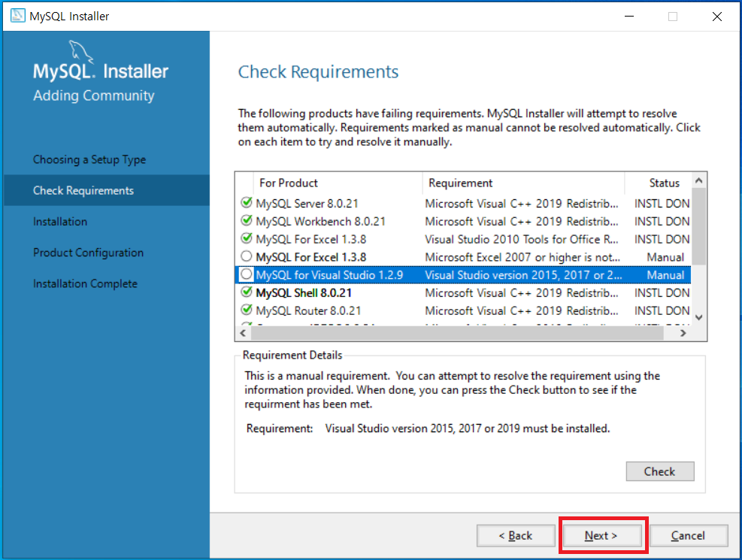Image resolution: width=742 pixels, height=560 pixels.
Task: Click Manual status of MySQL for Visual Studio
Action: pyautogui.click(x=665, y=275)
